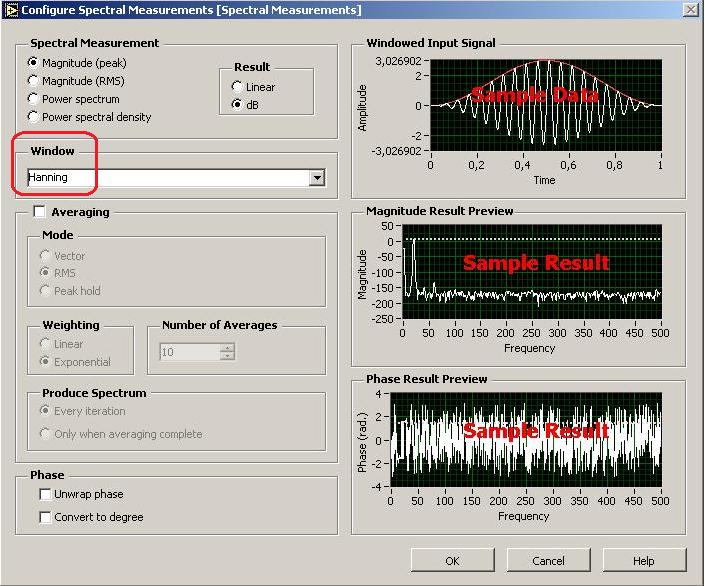Image resolution: width=705 pixels, height=586 pixels.
Task: Select RMS averaging mode
Action: pos(58,273)
